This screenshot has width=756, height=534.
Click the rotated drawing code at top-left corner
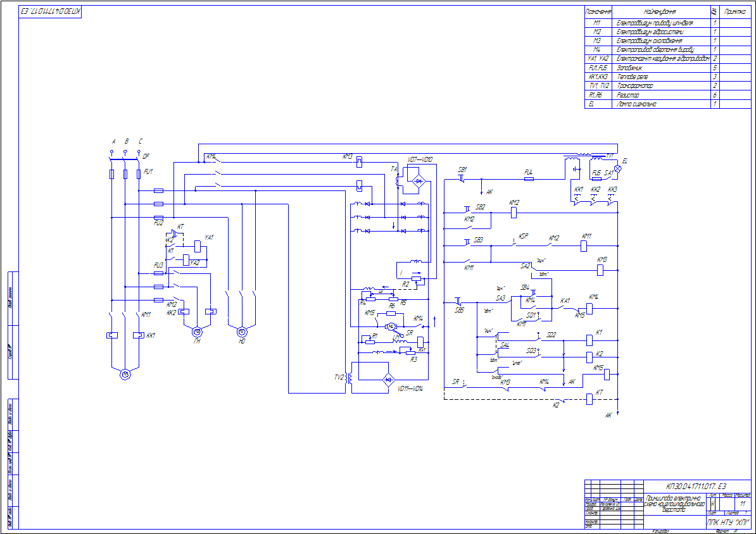(x=51, y=11)
